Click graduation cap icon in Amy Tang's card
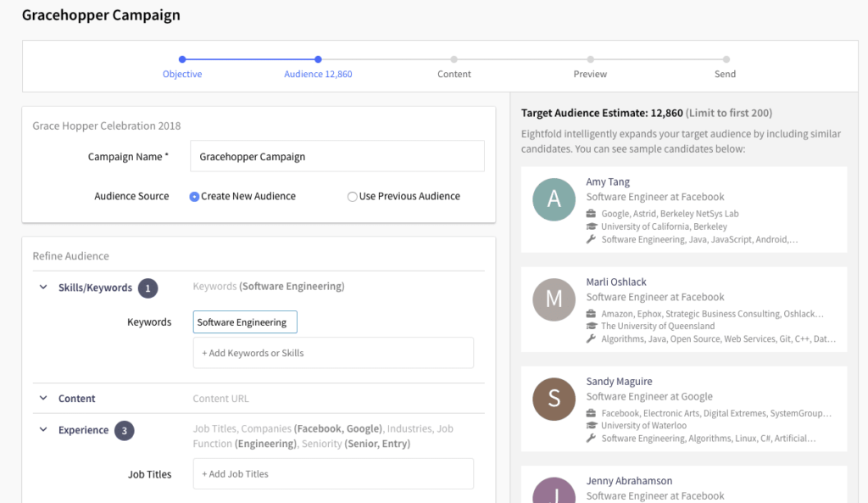The height and width of the screenshot is (503, 868). pyautogui.click(x=591, y=226)
